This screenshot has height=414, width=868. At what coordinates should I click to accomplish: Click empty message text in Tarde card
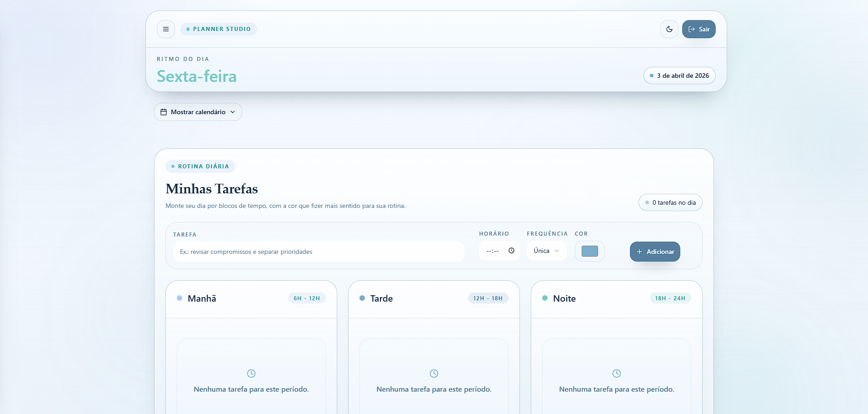tap(434, 389)
